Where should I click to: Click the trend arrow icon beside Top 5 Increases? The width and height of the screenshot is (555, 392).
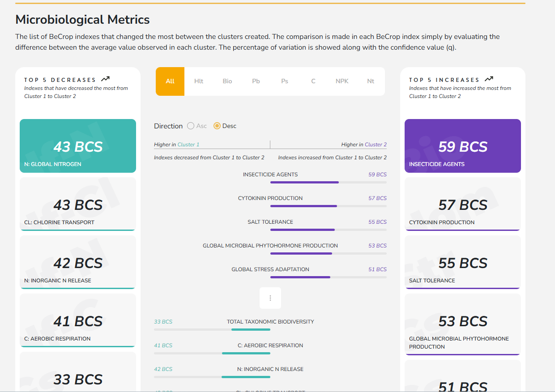[x=489, y=79]
